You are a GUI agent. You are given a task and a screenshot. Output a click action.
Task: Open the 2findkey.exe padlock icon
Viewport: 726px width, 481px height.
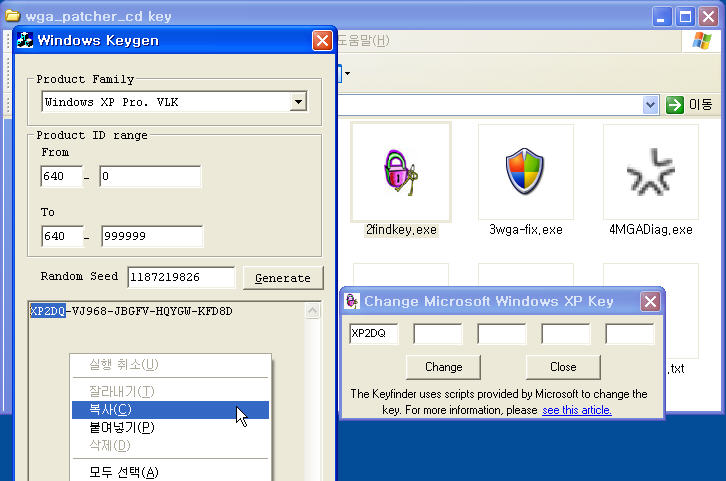click(x=401, y=173)
